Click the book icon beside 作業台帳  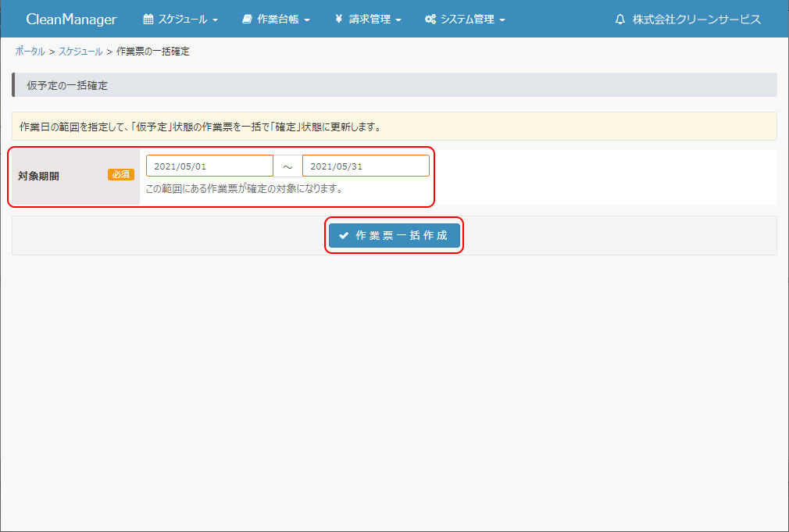[247, 20]
